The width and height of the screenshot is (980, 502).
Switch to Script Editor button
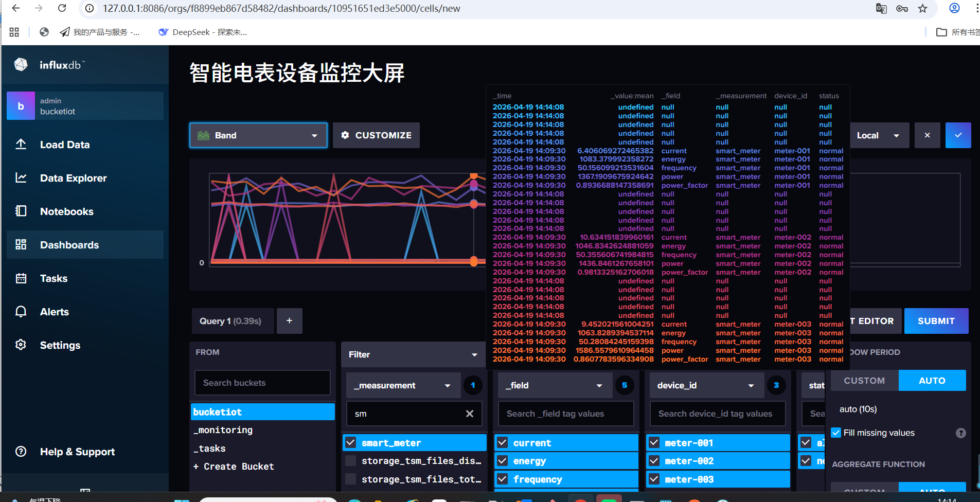pos(876,321)
